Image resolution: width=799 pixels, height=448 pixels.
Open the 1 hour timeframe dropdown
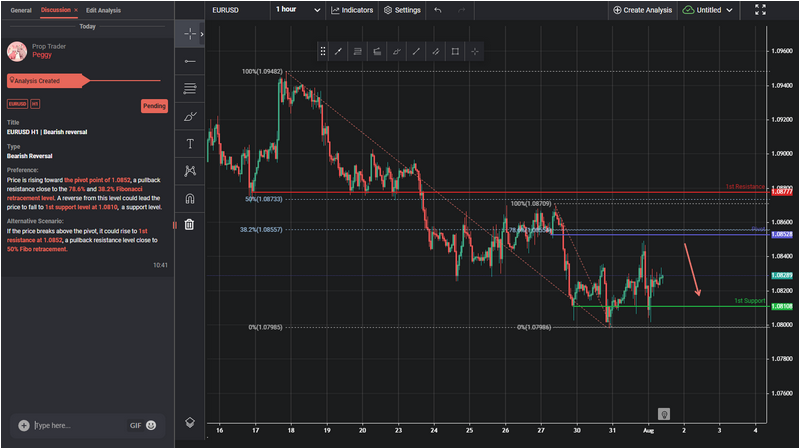click(298, 10)
